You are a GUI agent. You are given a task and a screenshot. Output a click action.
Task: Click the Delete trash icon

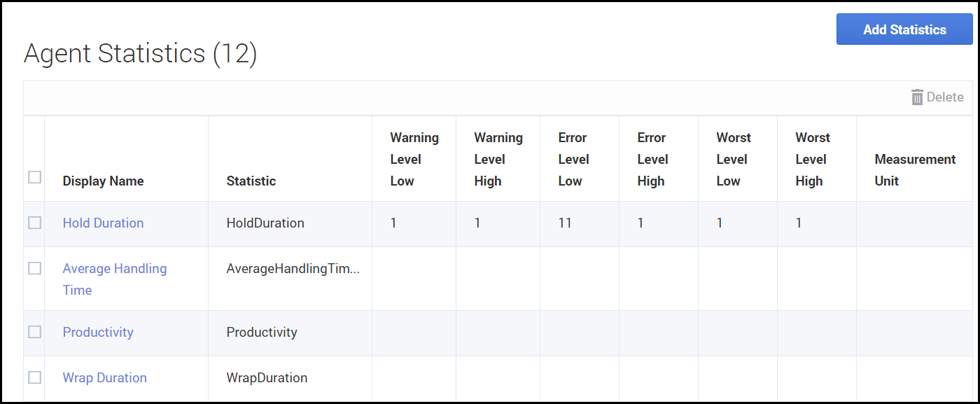pyautogui.click(x=917, y=97)
